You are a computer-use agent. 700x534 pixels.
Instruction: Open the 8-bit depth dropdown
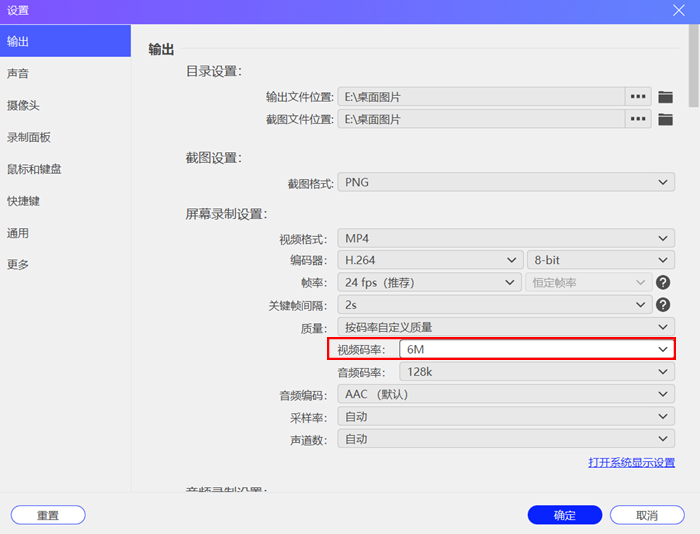coord(601,260)
